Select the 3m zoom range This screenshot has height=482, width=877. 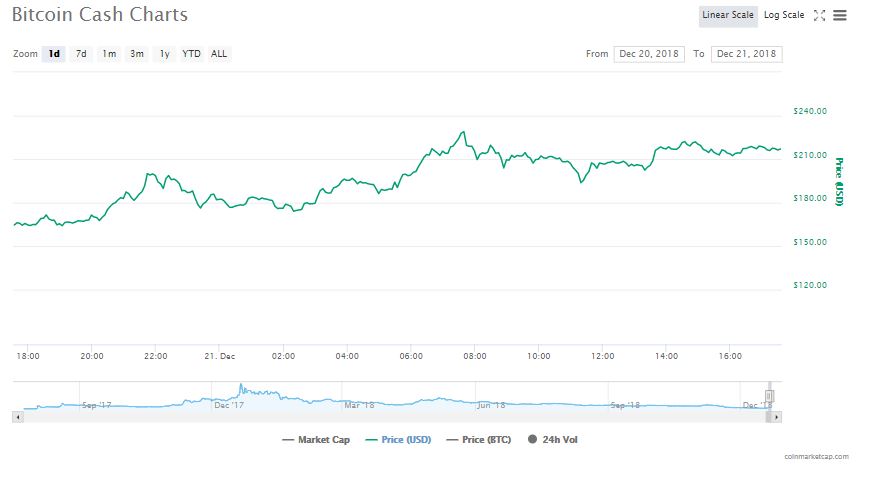(136, 54)
